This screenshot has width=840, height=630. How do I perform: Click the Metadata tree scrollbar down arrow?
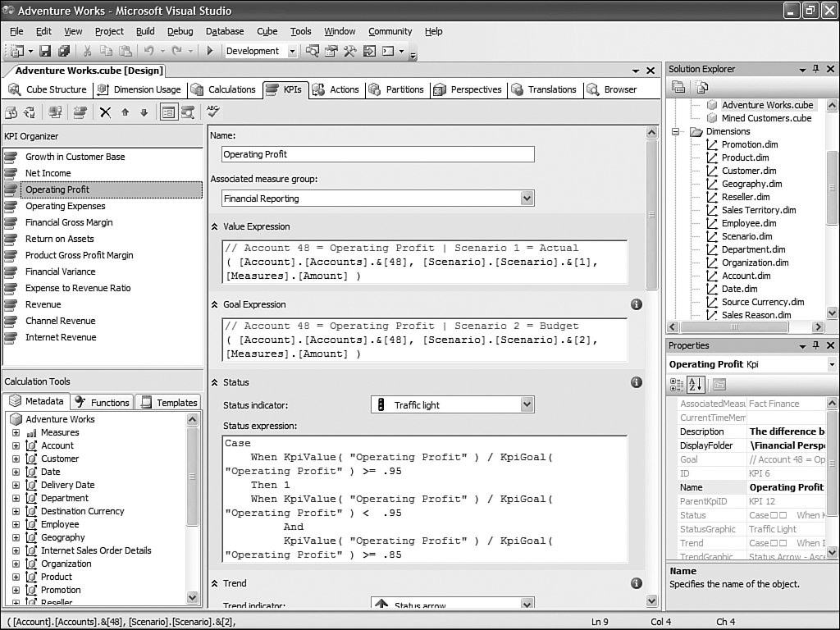pos(192,597)
